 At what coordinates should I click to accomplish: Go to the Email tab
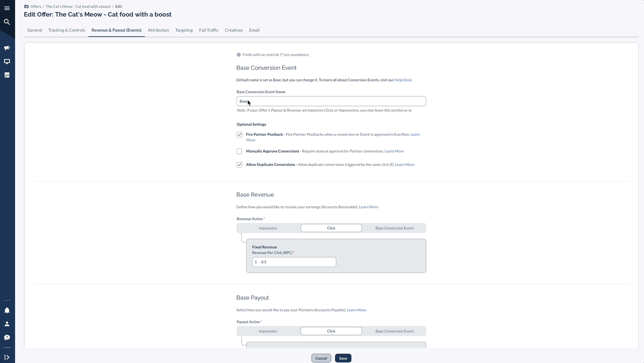tap(254, 30)
